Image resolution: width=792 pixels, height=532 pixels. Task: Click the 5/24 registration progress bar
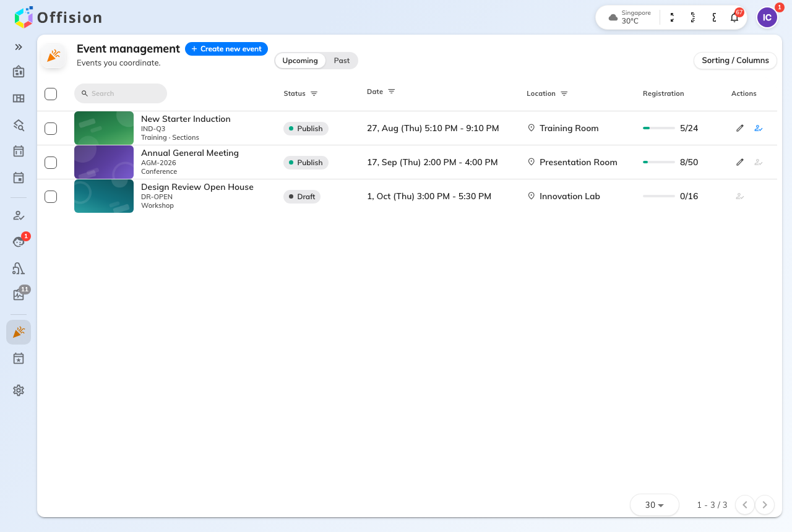(x=659, y=128)
